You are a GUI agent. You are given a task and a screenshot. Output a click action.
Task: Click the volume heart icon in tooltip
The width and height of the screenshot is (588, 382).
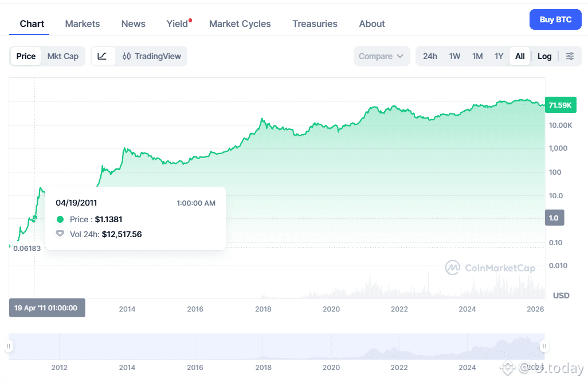coord(60,234)
